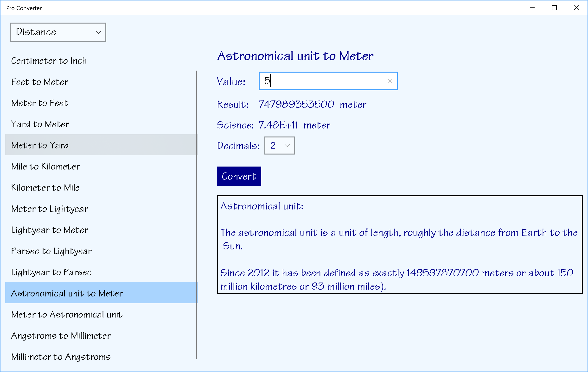
Task: Click inside the Value input field
Action: click(x=322, y=81)
